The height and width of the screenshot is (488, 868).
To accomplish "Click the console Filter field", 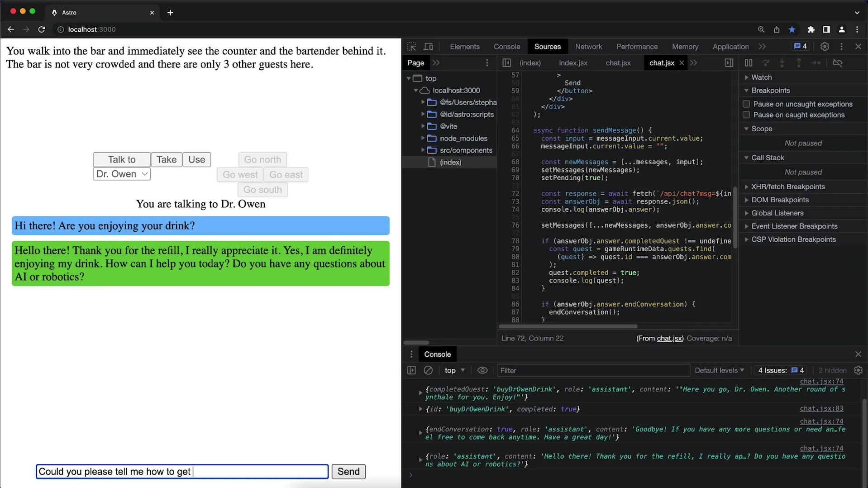I will coord(593,370).
